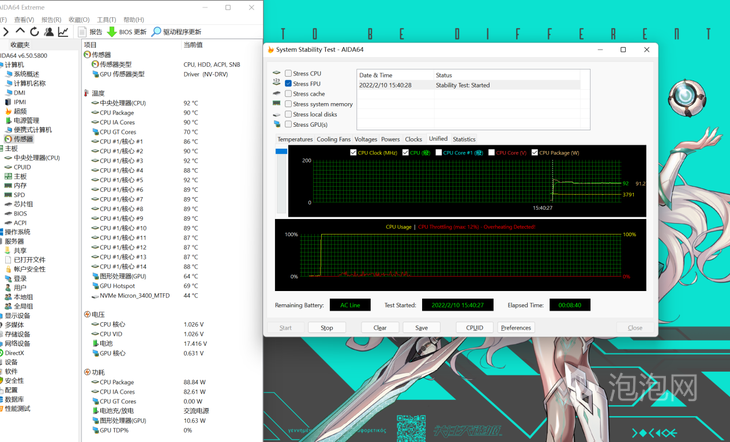Image resolution: width=730 pixels, height=442 pixels.
Task: Click the 当前值 column header
Action: pos(193,45)
